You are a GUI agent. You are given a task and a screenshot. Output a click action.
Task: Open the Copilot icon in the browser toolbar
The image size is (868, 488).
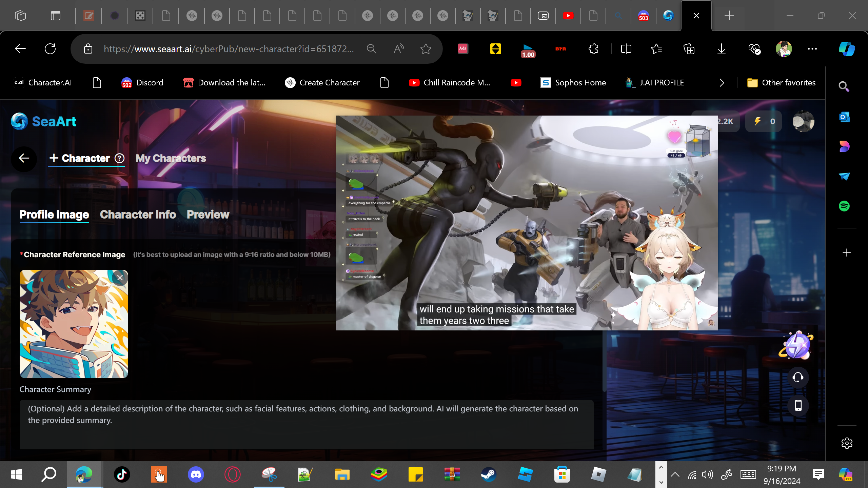(847, 49)
